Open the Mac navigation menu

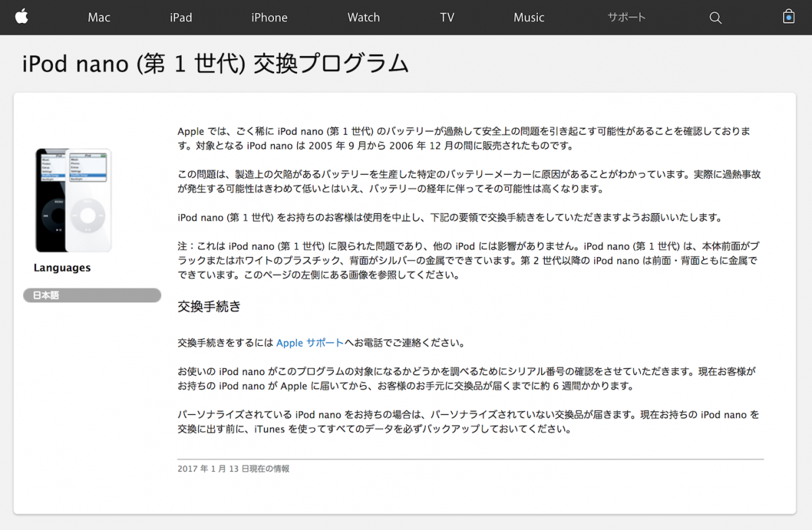(99, 18)
